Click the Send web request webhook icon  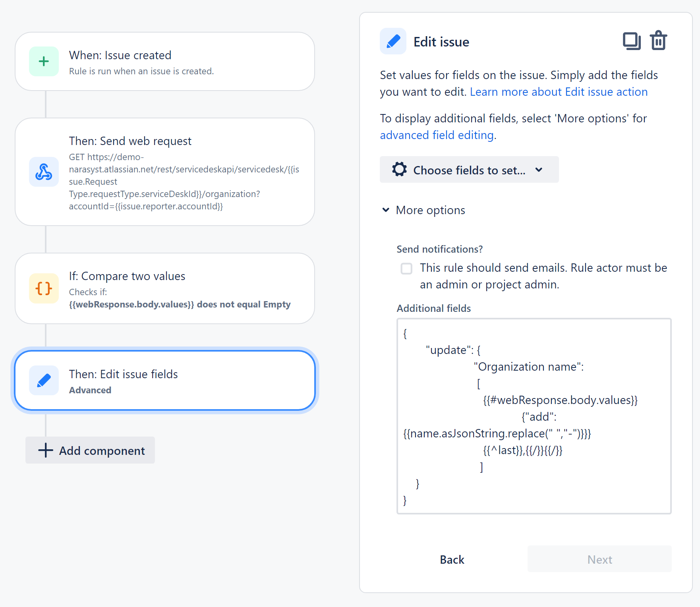click(44, 172)
